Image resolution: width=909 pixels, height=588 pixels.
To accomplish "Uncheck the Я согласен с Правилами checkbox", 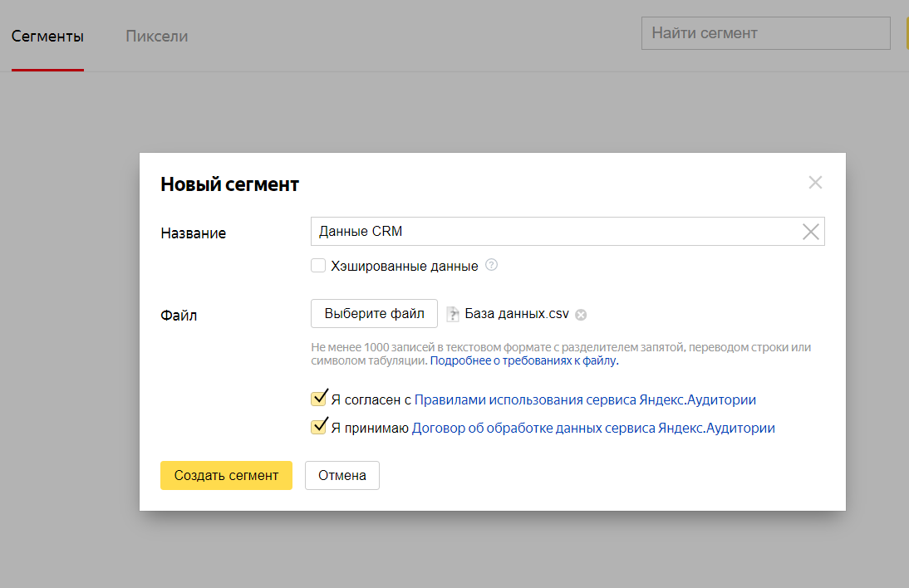I will 318,399.
